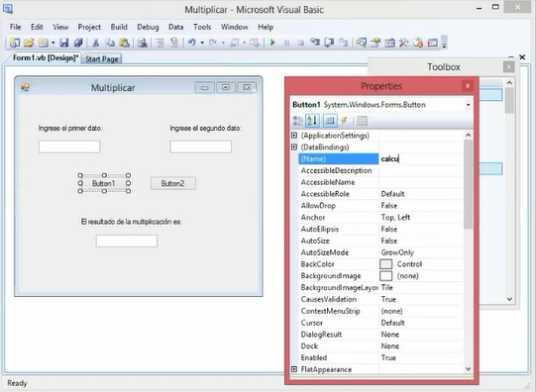This screenshot has height=392, width=536.
Task: Select the 'Ingrese el primer dato:' label
Action: click(70, 129)
